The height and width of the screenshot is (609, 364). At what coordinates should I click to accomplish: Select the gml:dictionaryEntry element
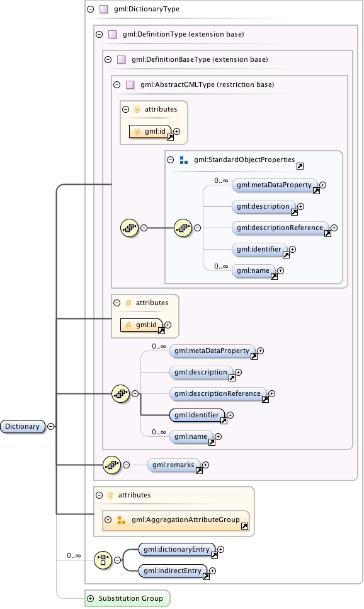click(x=176, y=550)
